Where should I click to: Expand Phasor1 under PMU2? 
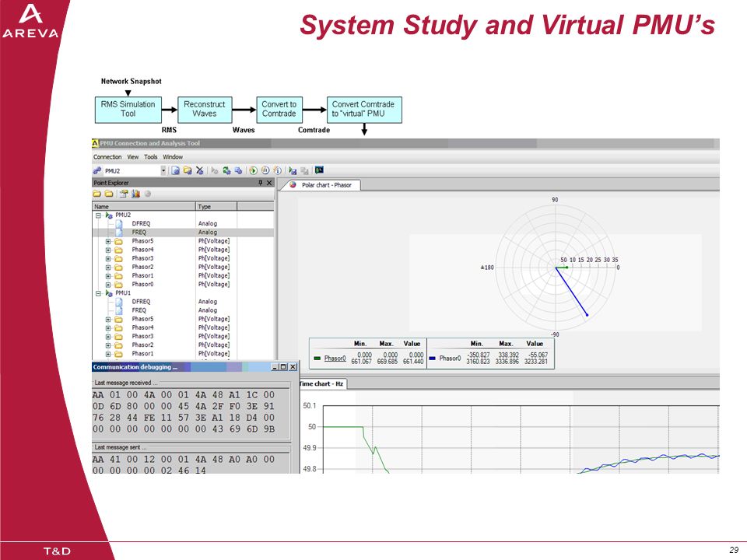point(108,276)
